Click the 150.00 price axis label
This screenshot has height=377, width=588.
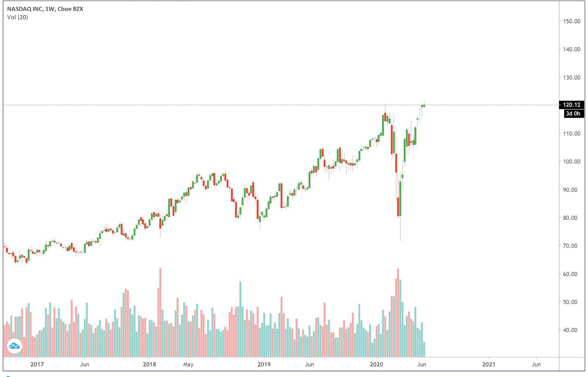(572, 21)
